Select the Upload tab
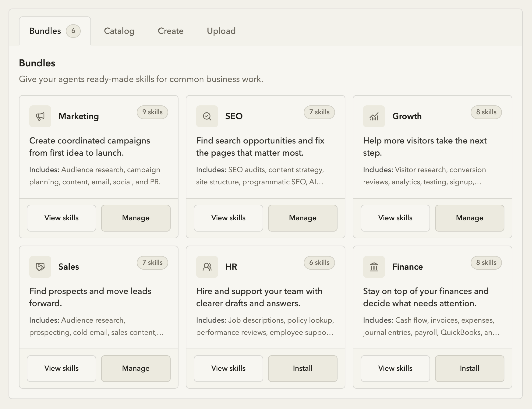Screen dimensions: 532x409 (x=221, y=31)
